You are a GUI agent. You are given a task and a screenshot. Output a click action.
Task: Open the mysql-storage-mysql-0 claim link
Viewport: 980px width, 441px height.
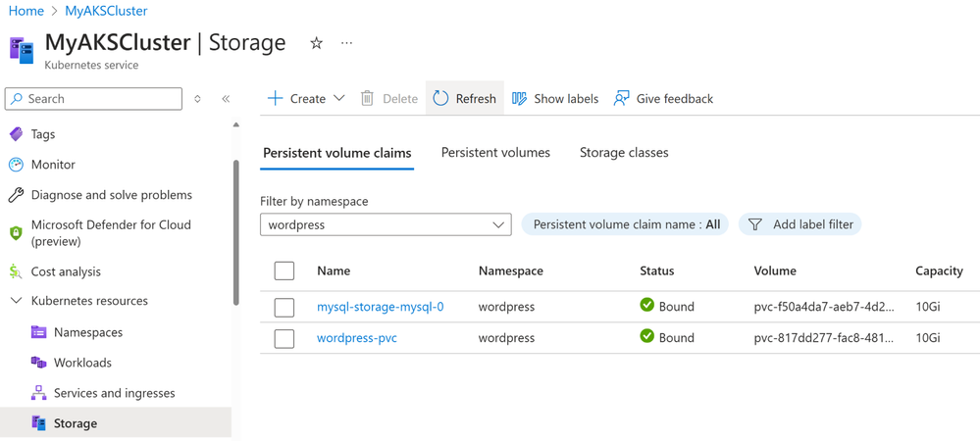coord(381,307)
